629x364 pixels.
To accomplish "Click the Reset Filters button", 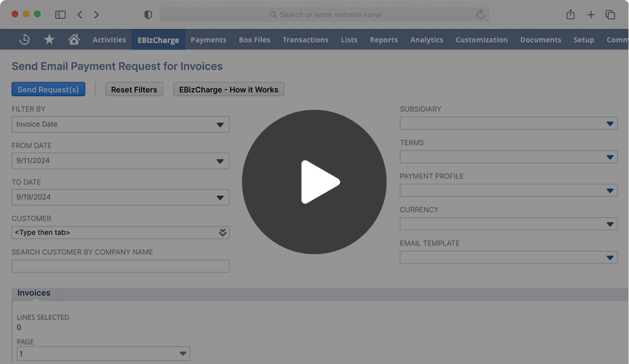I will coord(134,89).
